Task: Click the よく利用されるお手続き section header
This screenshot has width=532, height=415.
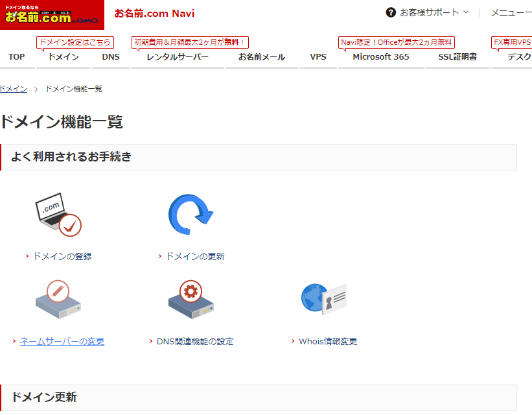Action: (x=258, y=157)
